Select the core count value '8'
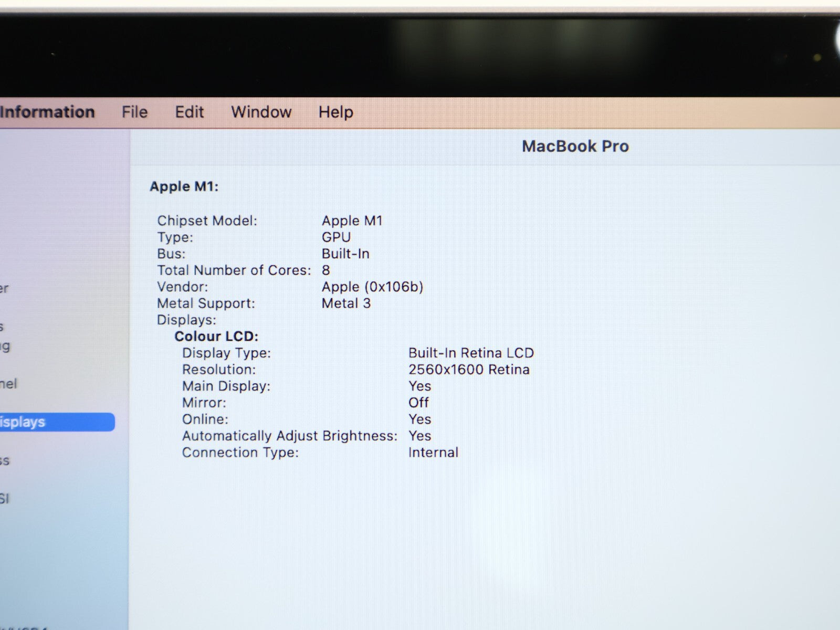 point(326,270)
